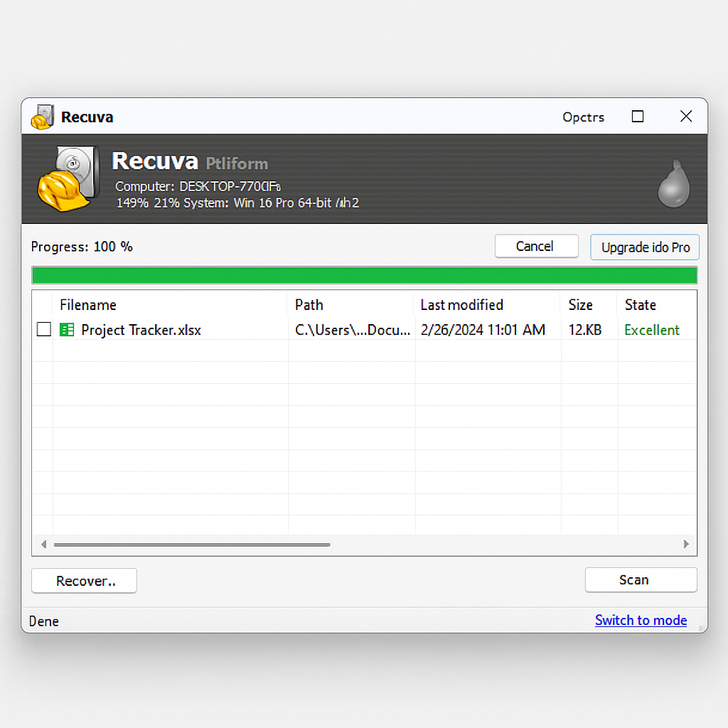Click the Dene status bar text
This screenshot has width=728, height=728.
43,621
